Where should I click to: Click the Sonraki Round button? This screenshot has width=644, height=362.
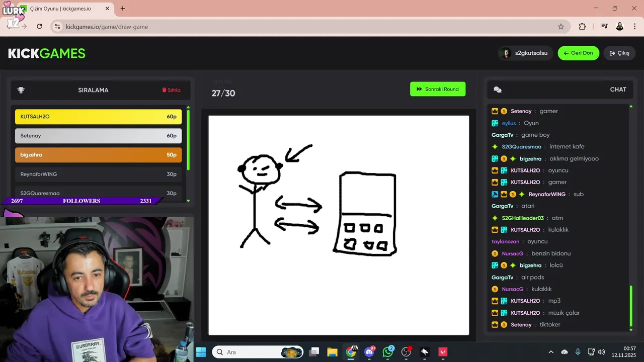(x=438, y=89)
